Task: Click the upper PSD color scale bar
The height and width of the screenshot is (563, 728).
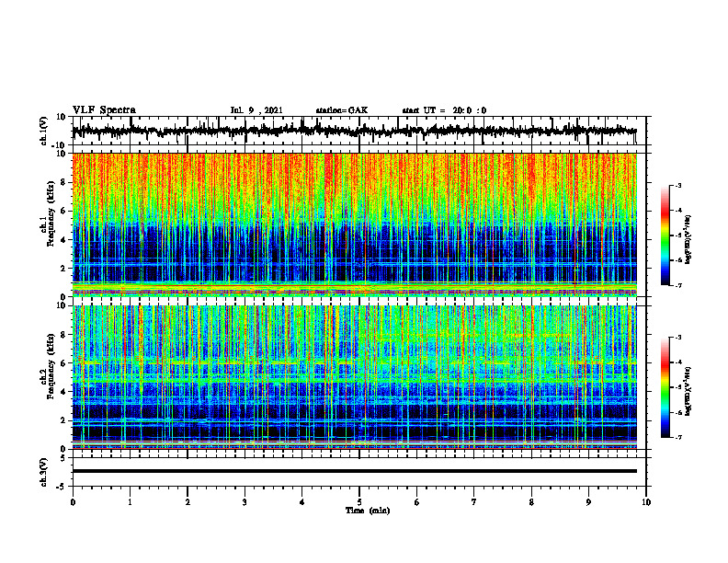Action: [665, 236]
